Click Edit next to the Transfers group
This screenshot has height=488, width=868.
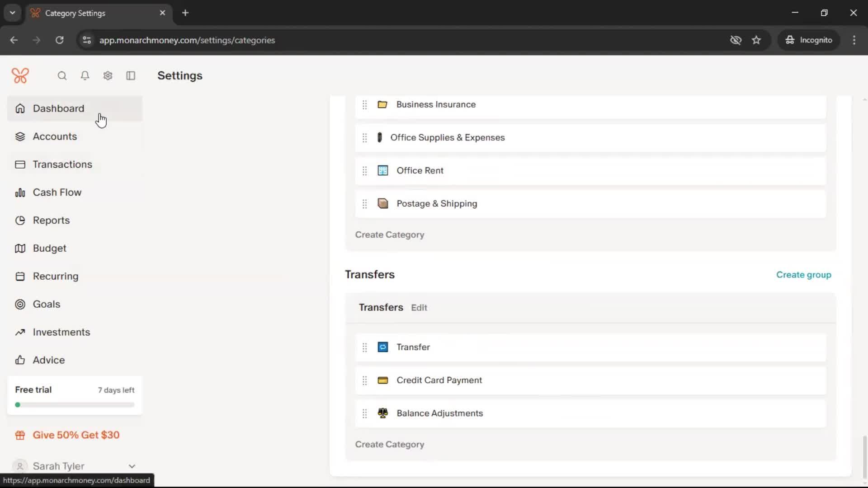[419, 308]
